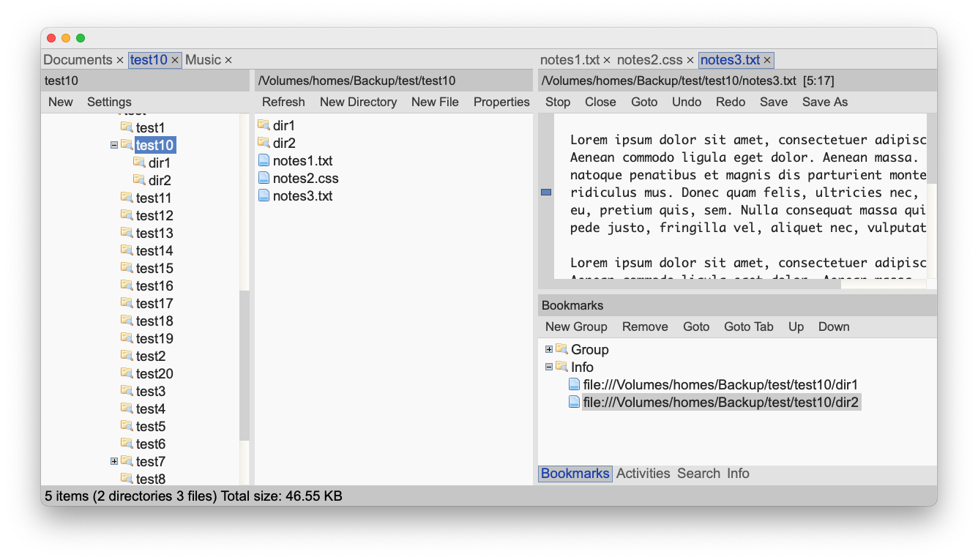Click the editor vertical scrollbar thumb
978x560 pixels.
[x=932, y=149]
